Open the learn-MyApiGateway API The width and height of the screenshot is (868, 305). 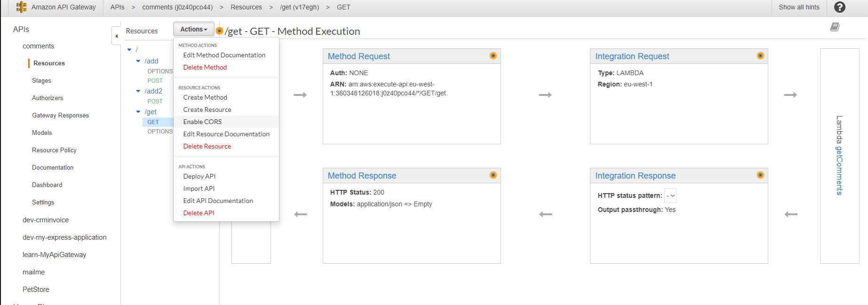(x=54, y=255)
